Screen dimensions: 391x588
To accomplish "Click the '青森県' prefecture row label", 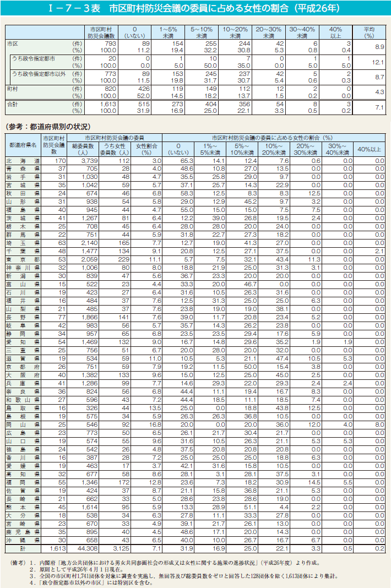I will (23, 169).
